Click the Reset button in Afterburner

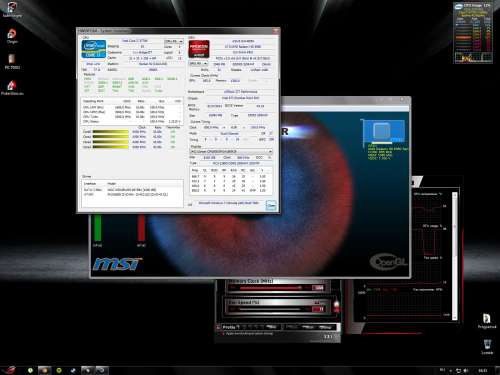click(x=308, y=327)
